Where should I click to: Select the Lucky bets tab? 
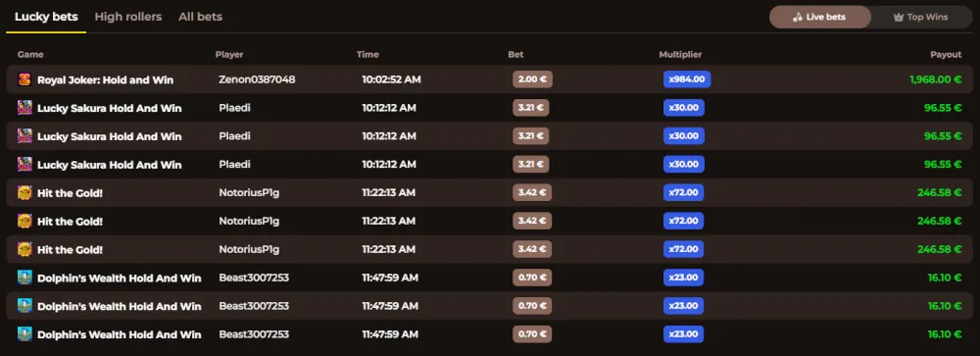click(x=46, y=17)
